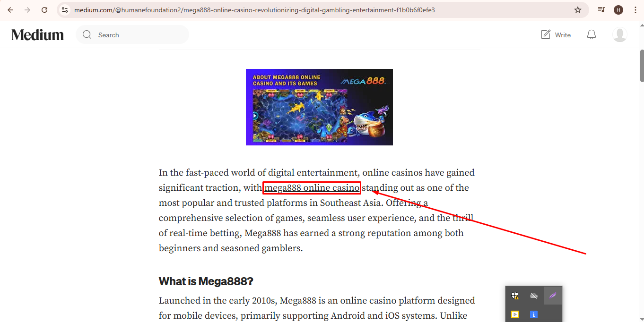
Task: Click the purple feather tray icon
Action: click(x=553, y=296)
